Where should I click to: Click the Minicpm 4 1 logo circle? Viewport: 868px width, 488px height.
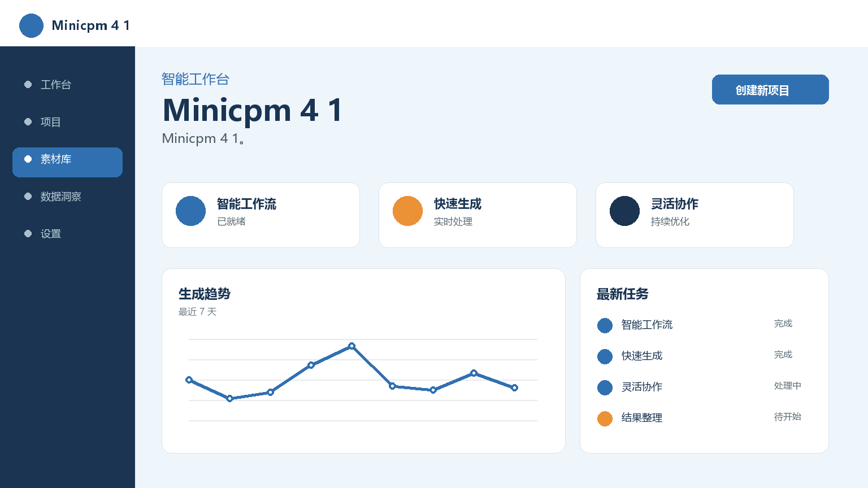(31, 25)
